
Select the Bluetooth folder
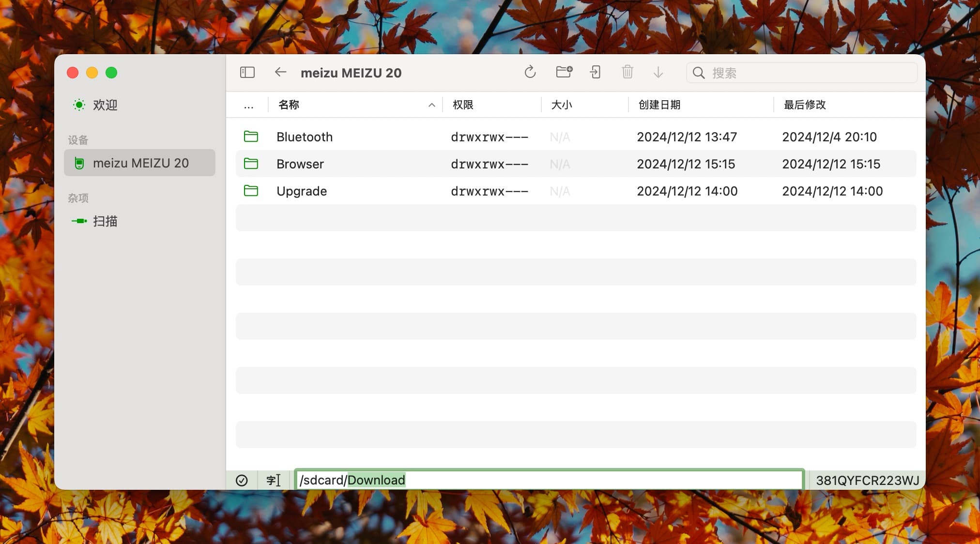pos(305,137)
